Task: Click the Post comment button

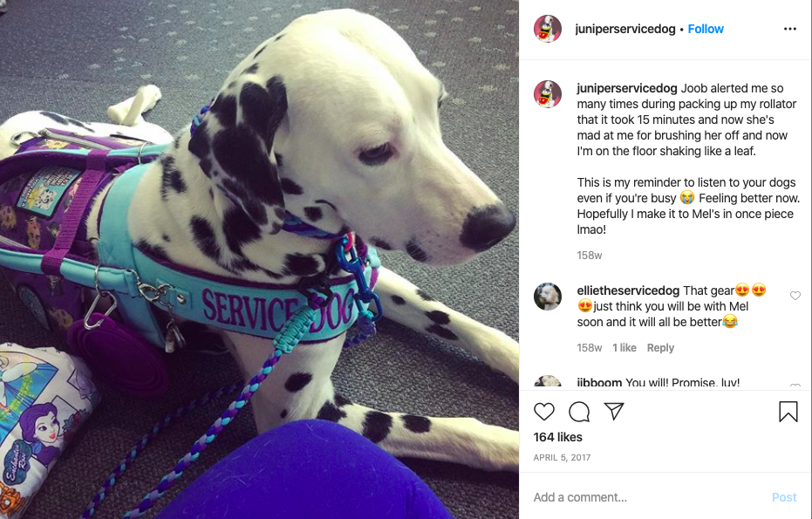Action: point(784,497)
